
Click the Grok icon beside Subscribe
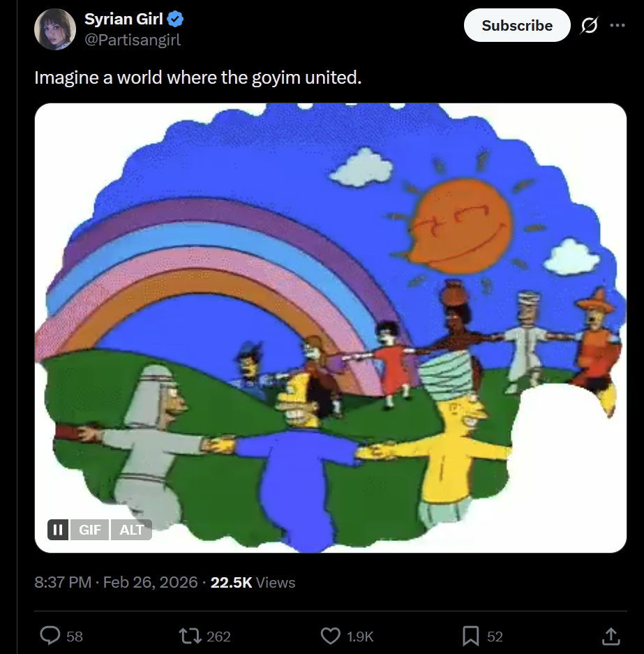[x=589, y=26]
